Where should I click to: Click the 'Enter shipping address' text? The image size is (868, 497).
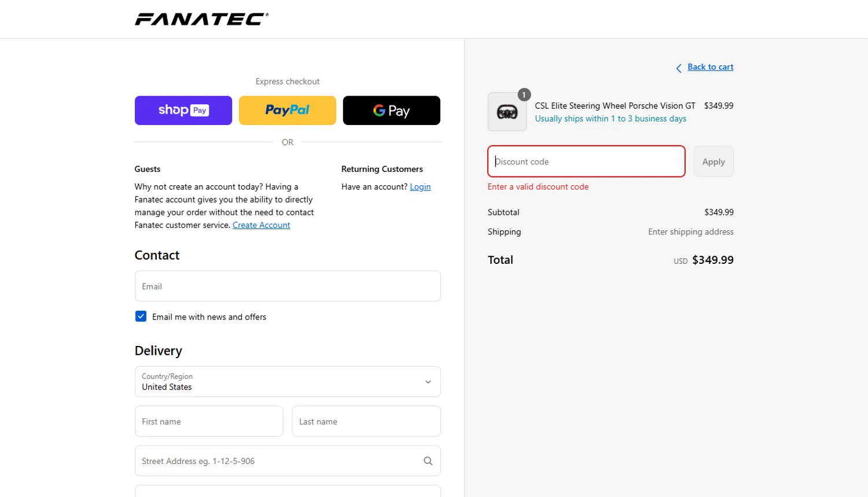[x=691, y=232]
